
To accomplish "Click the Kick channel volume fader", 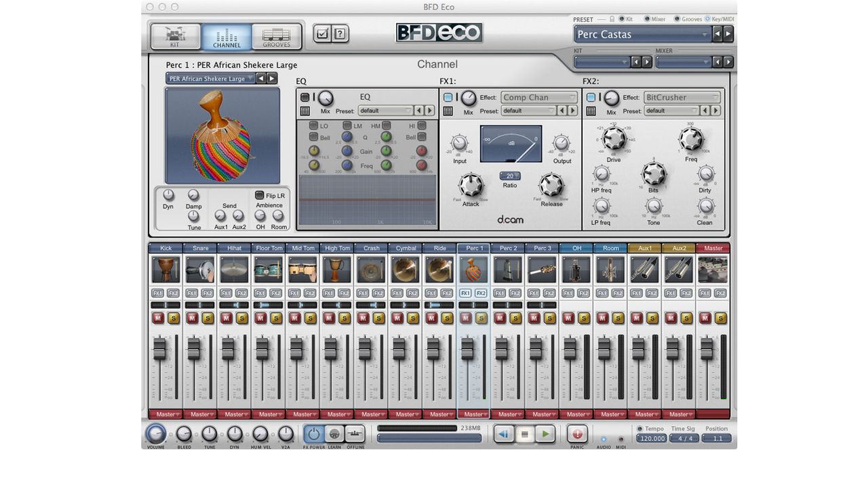I will [x=159, y=349].
